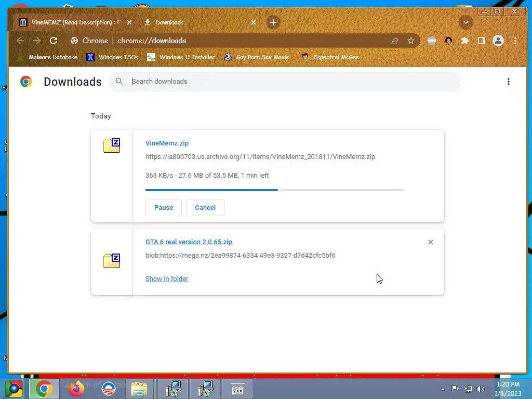The height and width of the screenshot is (399, 532).
Task: Close the Downloads tab
Action: 254,22
